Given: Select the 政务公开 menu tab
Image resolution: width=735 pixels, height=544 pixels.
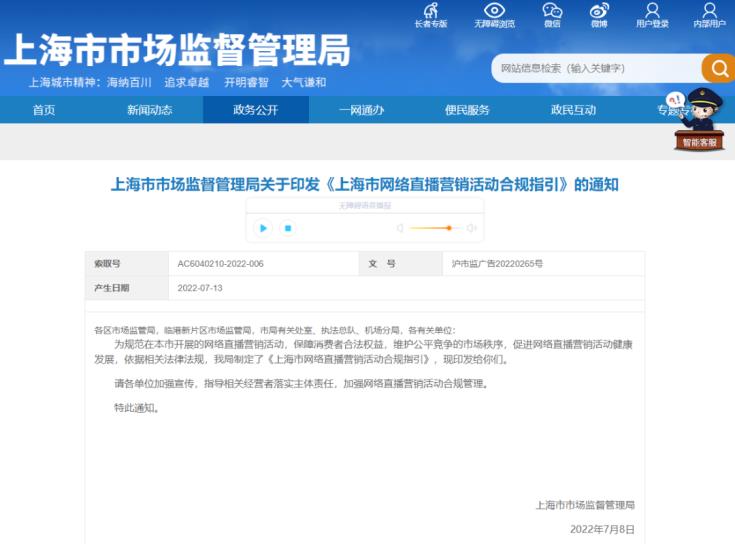Looking at the screenshot, I should point(255,110).
